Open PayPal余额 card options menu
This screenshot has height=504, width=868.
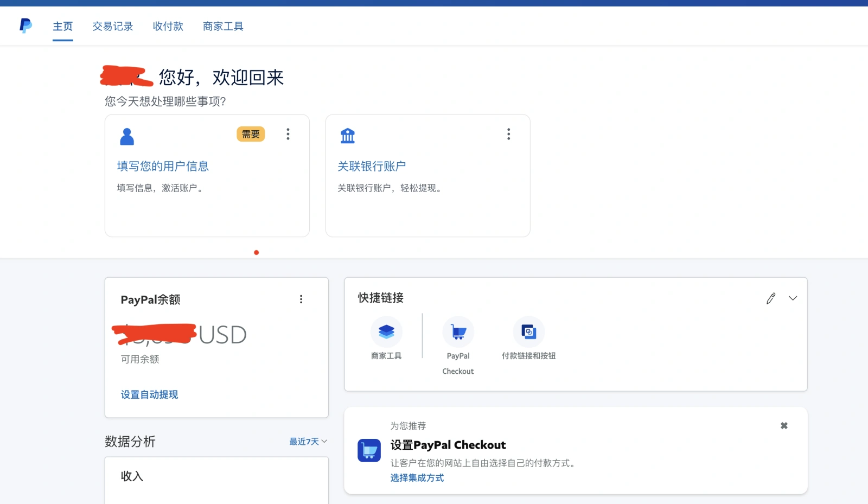click(x=301, y=299)
